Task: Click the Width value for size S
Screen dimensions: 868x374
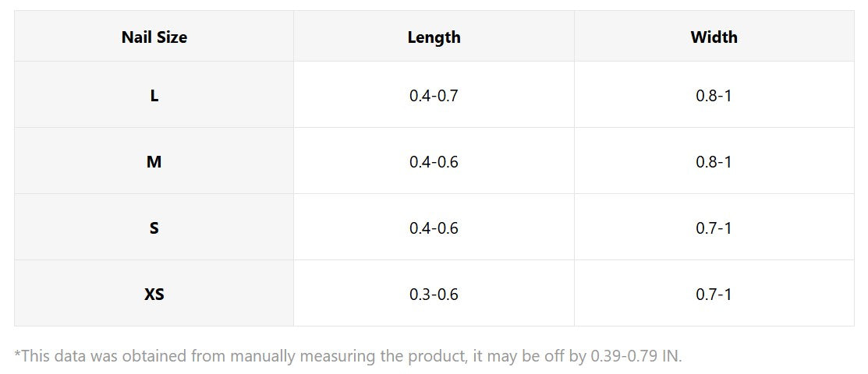Action: coord(714,228)
